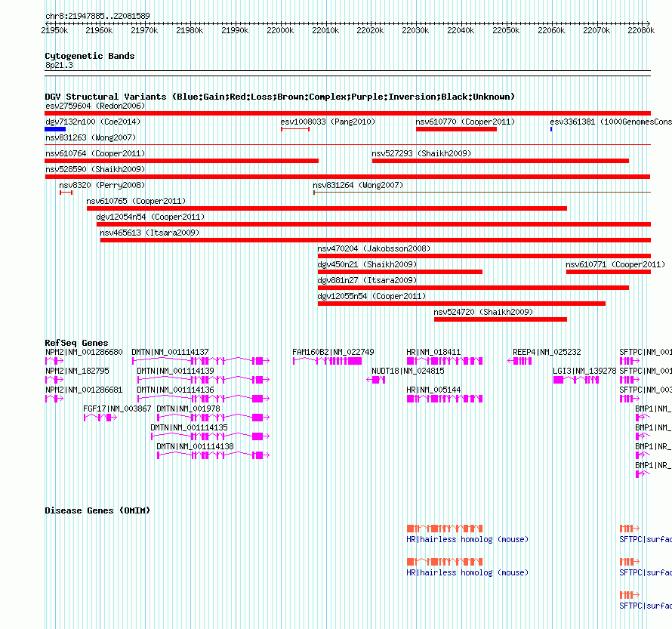Click the brown nsv831264 (Wong2007) complex variant
This screenshot has width=672, height=629.
[482, 193]
